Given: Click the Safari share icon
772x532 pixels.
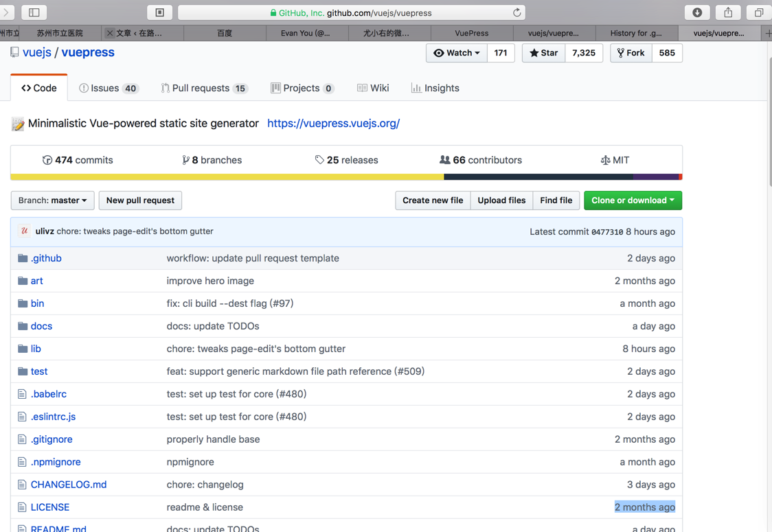Looking at the screenshot, I should (728, 12).
